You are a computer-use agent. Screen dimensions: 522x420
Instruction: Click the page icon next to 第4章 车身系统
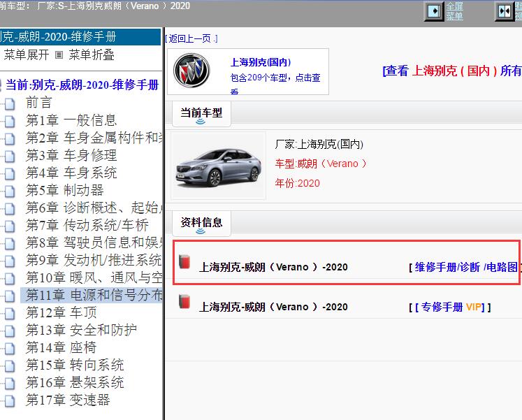point(10,174)
